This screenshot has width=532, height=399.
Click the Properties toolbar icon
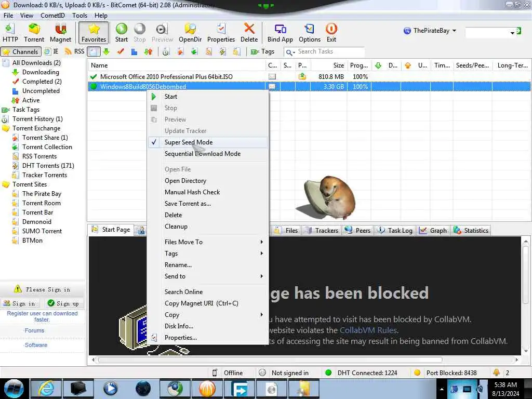[x=221, y=33]
